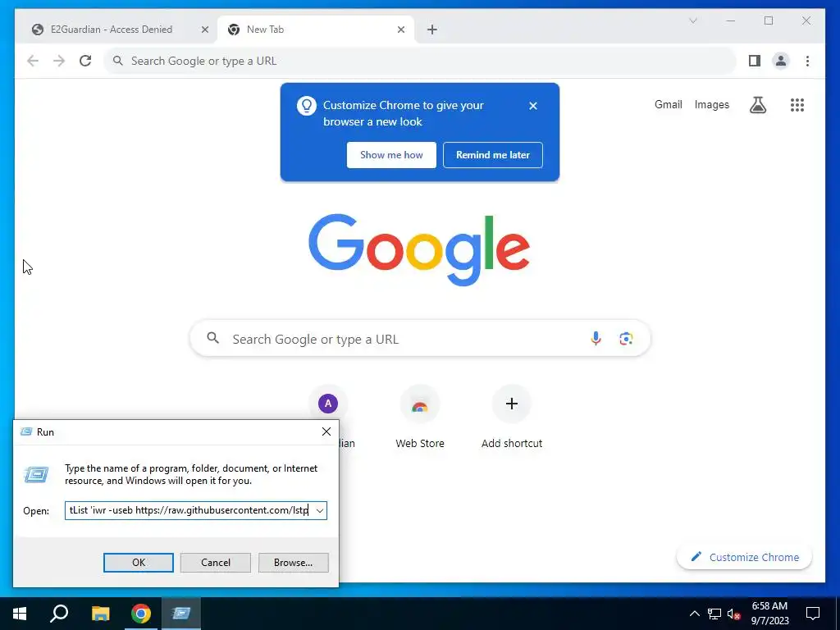
Task: Open the Chrome profile avatar menu
Action: [x=781, y=61]
